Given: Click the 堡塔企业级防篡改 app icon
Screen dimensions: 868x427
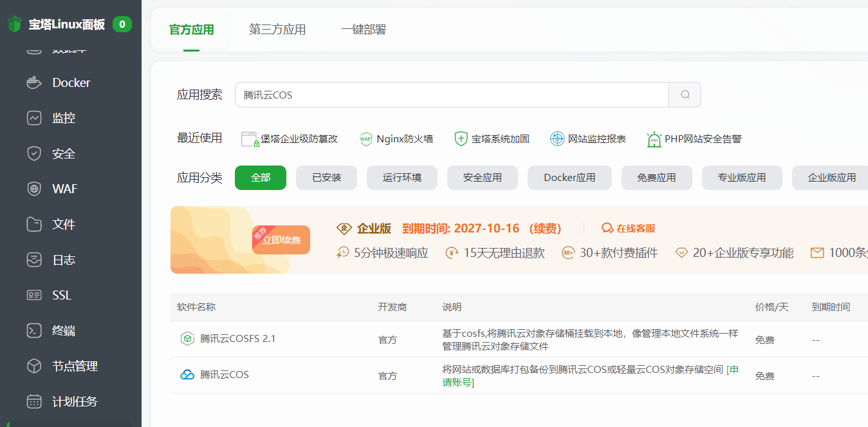Looking at the screenshot, I should coord(250,138).
